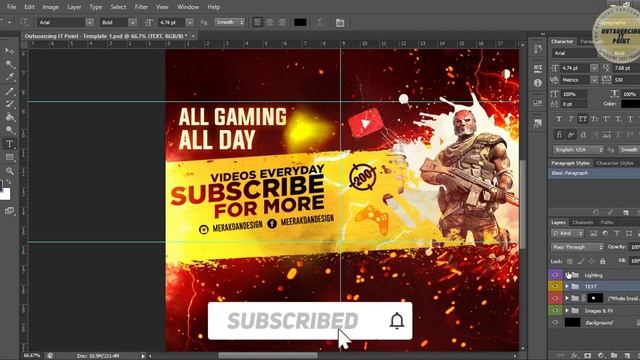Hide the Photo Inside group
The image size is (640, 360).
pos(555,298)
